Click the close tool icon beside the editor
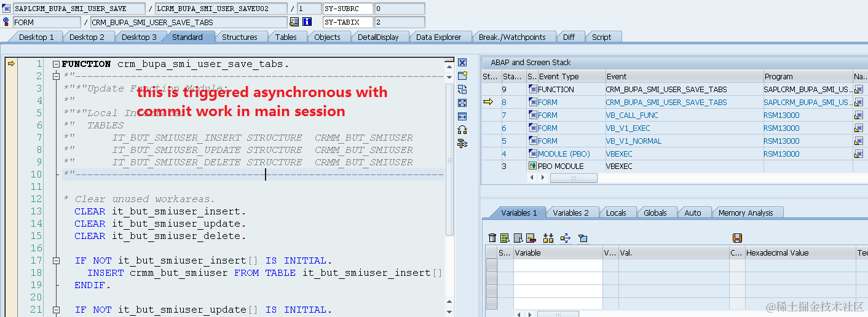 click(462, 63)
